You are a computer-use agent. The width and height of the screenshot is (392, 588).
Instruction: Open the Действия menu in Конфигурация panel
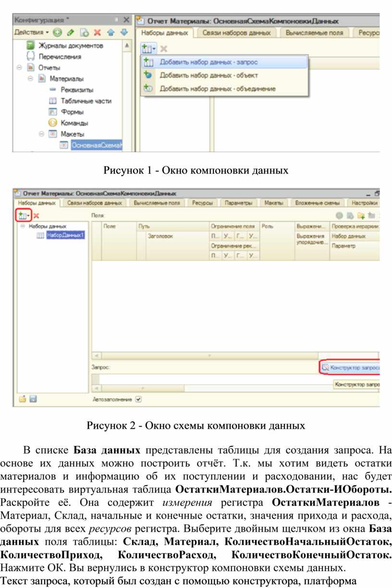click(32, 33)
